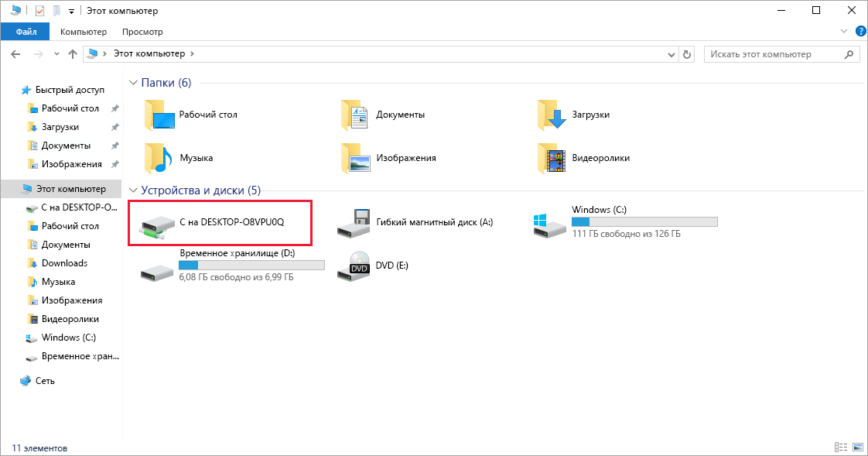Select the Видеоролики folder icon
This screenshot has height=456, width=868.
[x=552, y=158]
